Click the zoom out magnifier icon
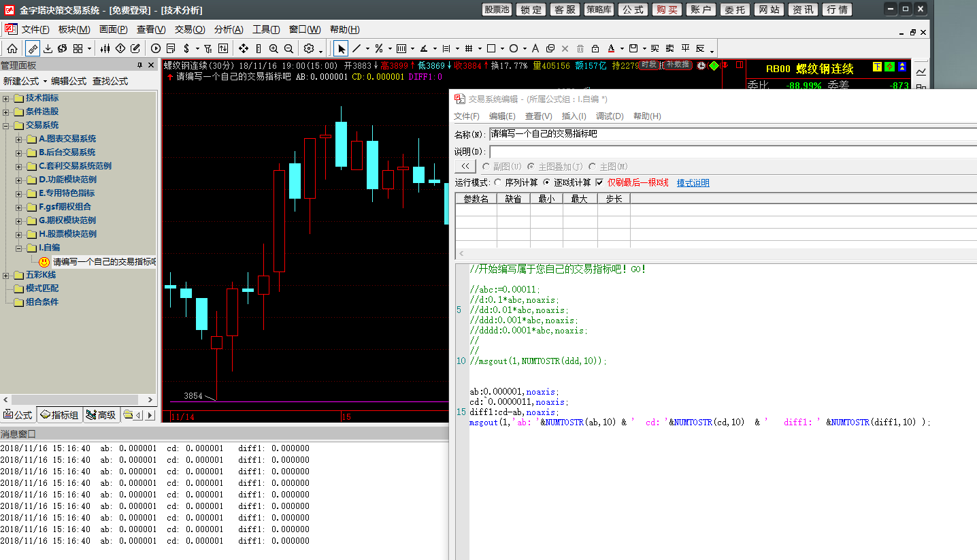This screenshot has width=977, height=560. [288, 48]
